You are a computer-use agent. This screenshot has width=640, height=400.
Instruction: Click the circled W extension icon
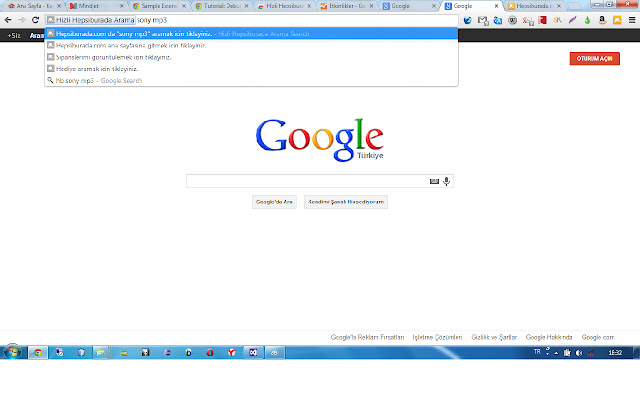click(x=513, y=20)
